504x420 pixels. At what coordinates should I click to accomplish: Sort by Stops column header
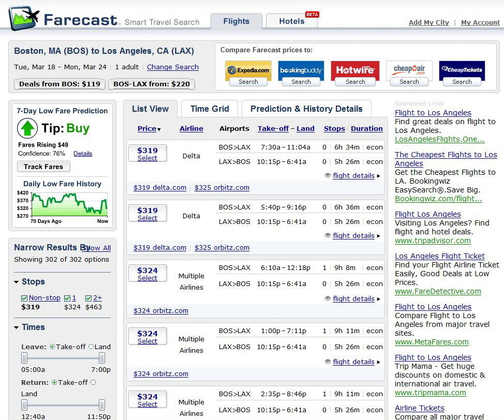tap(334, 129)
